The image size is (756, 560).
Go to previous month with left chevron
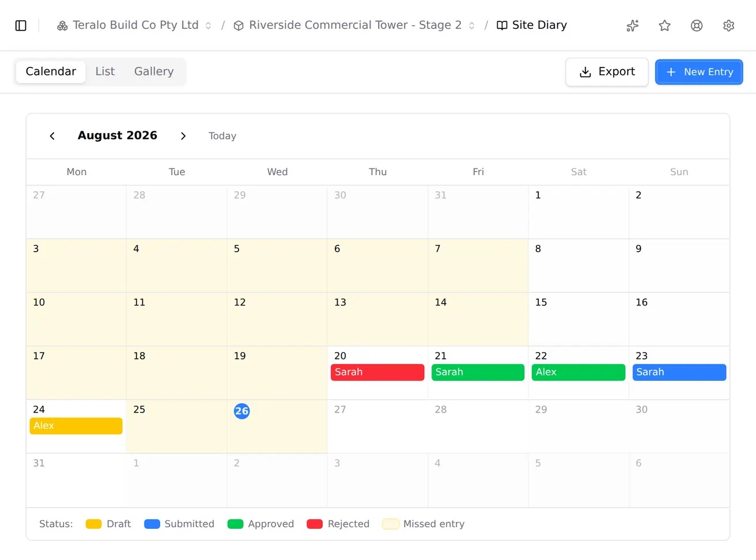pyautogui.click(x=52, y=136)
